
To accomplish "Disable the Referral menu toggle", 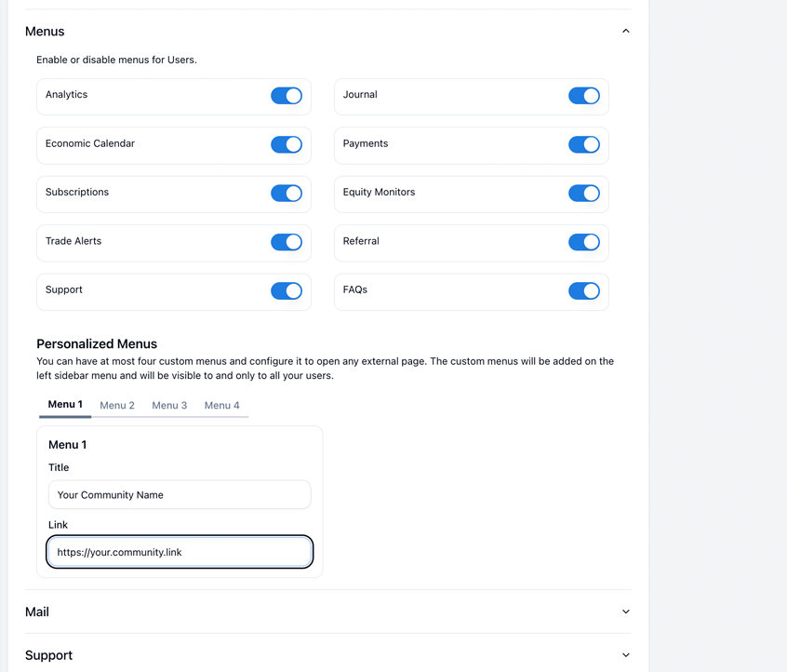I will pyautogui.click(x=583, y=242).
